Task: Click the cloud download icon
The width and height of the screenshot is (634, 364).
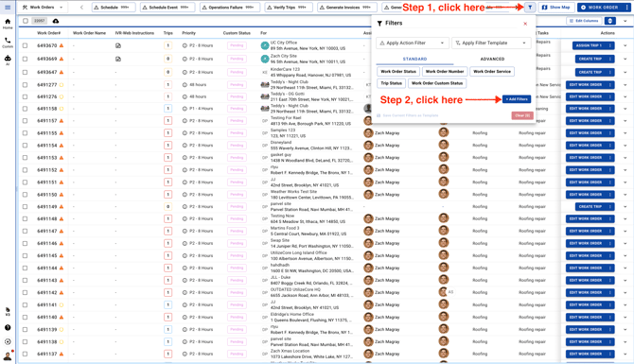Action: tap(56, 21)
